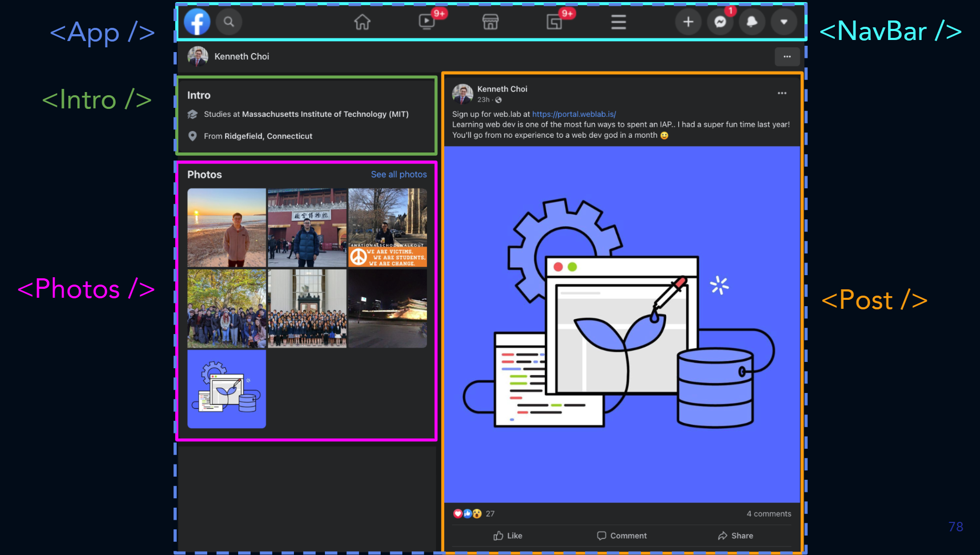Open Messenger chat icon
Image resolution: width=980 pixels, height=555 pixels.
click(720, 22)
